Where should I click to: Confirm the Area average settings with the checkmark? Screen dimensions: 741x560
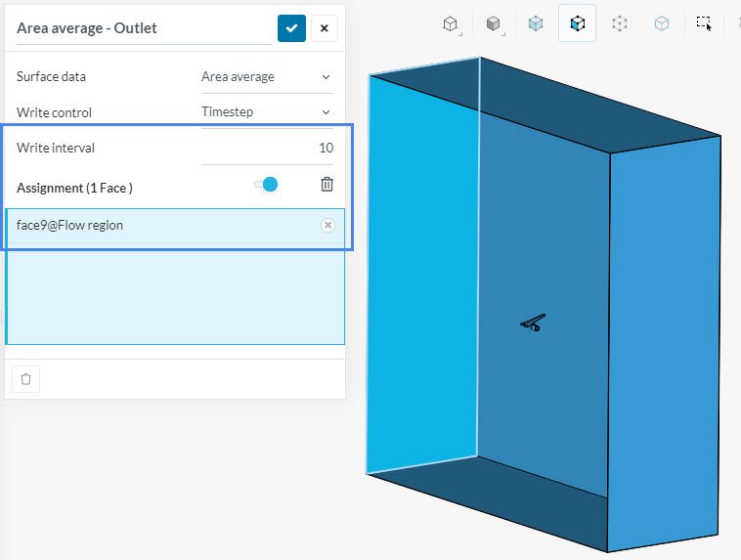[x=291, y=28]
